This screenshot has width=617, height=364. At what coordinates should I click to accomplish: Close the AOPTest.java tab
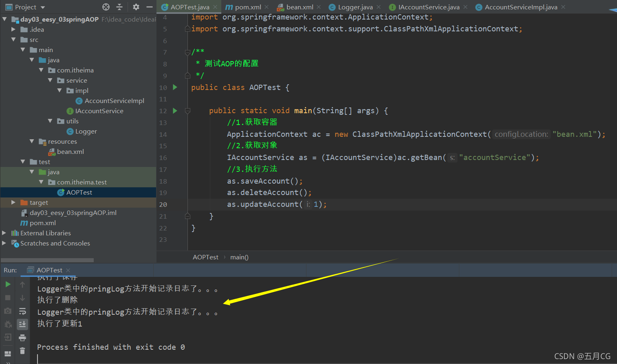click(x=215, y=7)
